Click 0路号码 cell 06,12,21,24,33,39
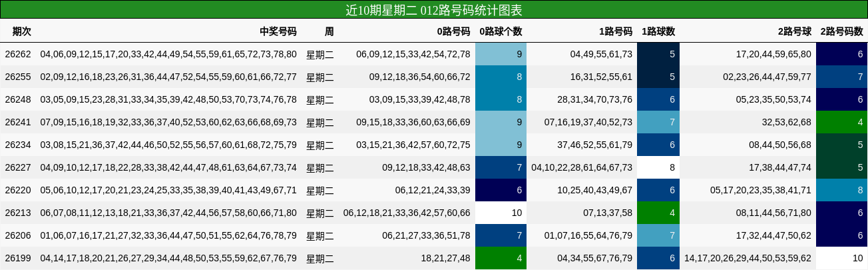The height and width of the screenshot is (270, 868). 433,190
